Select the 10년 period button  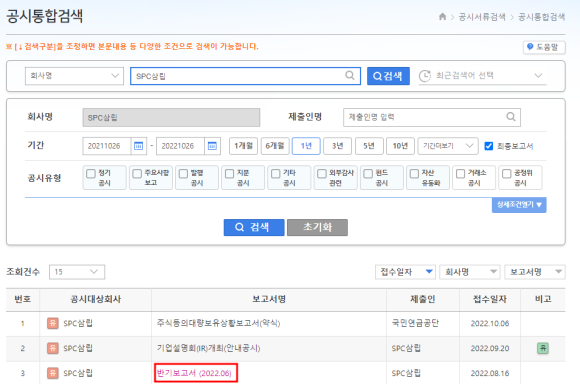[400, 146]
